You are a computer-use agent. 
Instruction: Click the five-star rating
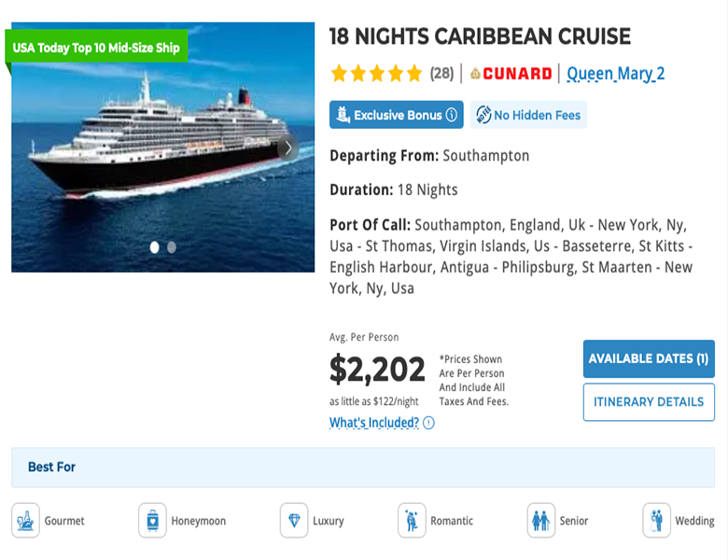tap(376, 73)
